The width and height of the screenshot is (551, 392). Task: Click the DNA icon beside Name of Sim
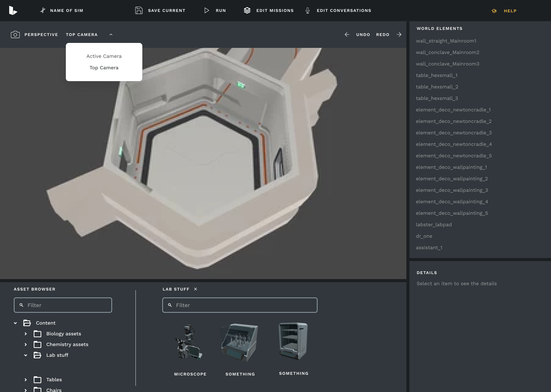43,10
